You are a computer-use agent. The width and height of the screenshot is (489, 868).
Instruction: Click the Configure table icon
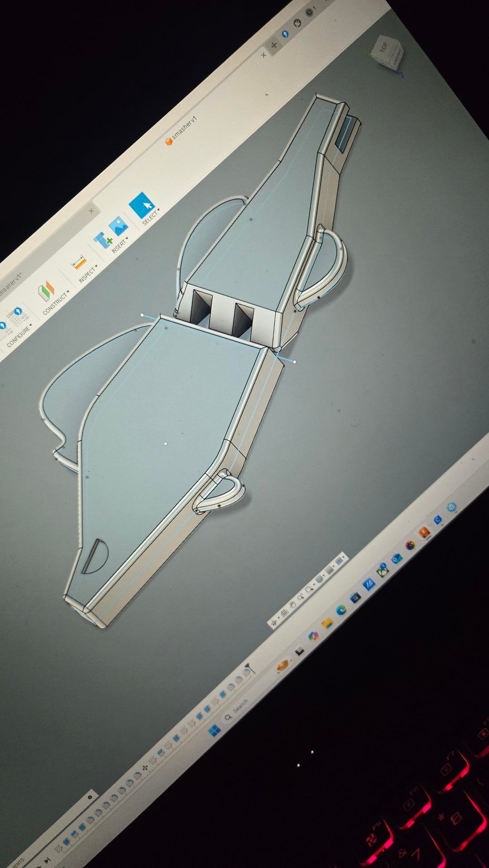17,317
